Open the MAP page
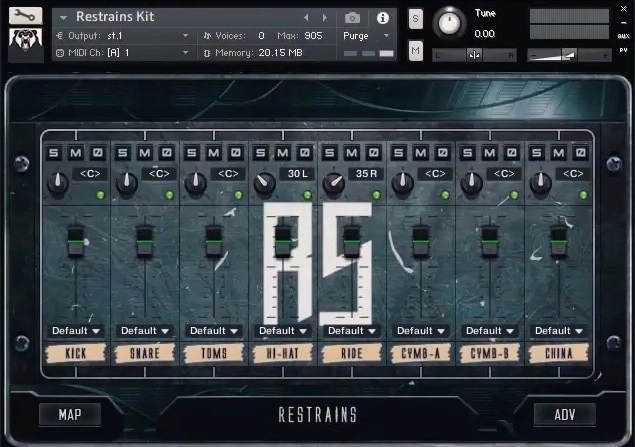Screen dimensions: 635x447 (x=70, y=415)
